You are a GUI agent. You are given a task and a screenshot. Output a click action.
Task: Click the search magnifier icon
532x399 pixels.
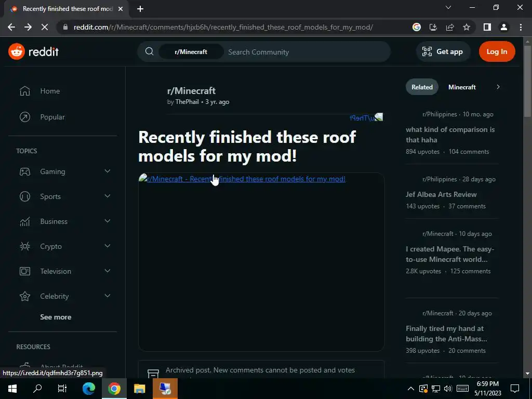coord(149,51)
